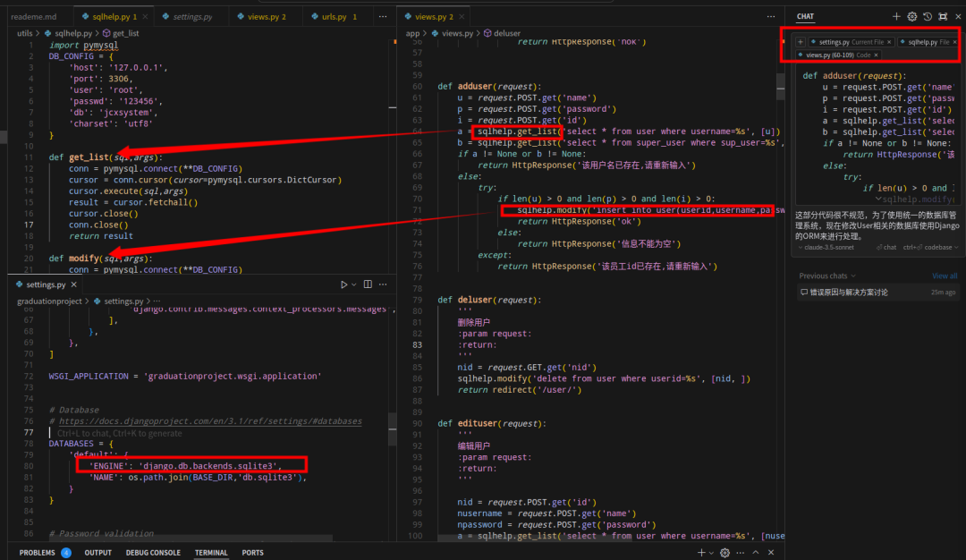Open chat settings gear icon
This screenshot has width=966, height=560.
[911, 17]
